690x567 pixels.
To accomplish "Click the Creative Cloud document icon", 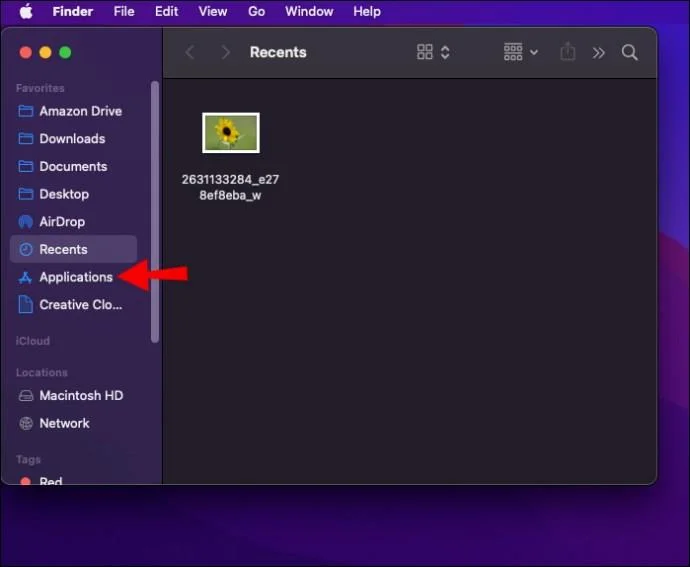I will click(x=26, y=305).
